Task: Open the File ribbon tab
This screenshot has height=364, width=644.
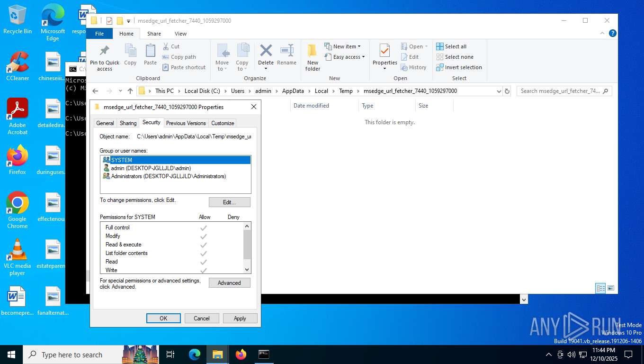Action: click(x=99, y=34)
